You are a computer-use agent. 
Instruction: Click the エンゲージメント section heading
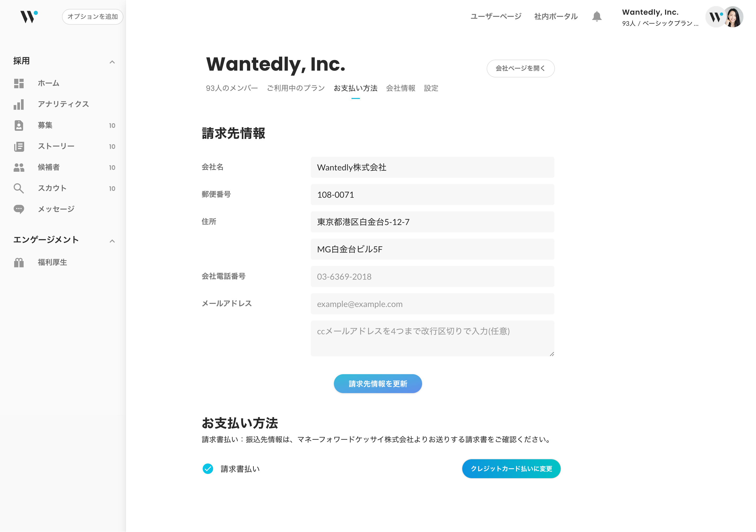click(x=46, y=240)
